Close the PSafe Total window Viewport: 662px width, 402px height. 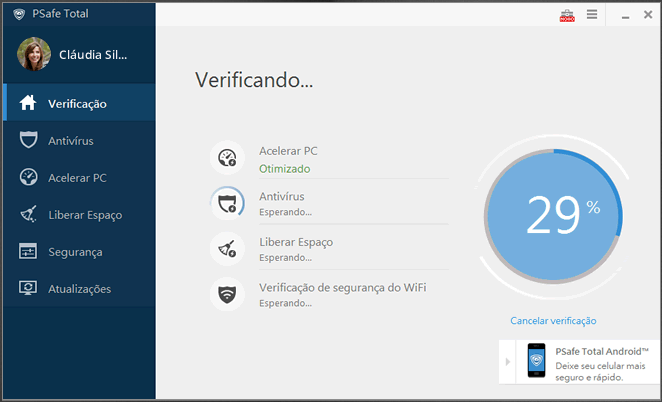[648, 15]
